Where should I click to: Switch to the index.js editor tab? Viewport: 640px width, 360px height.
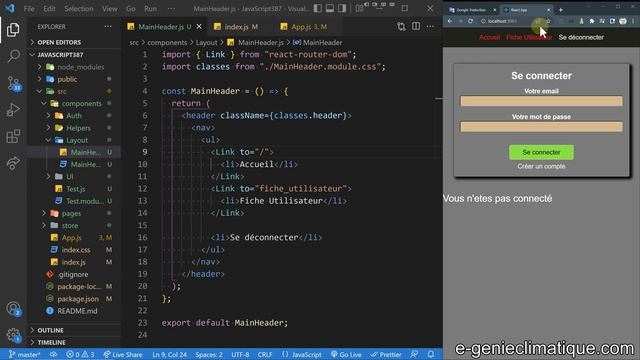click(236, 27)
